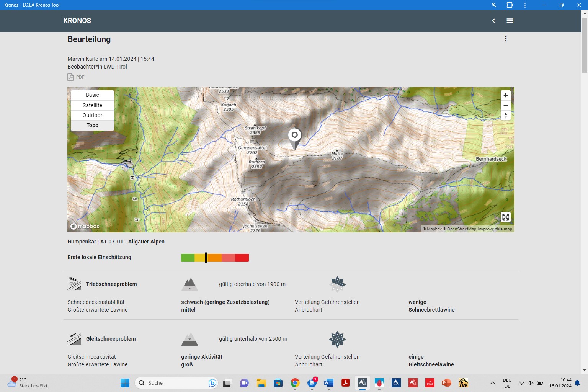Click the Triebschneeproblem wind-drift icon
This screenshot has height=392, width=588.
pos(74,284)
